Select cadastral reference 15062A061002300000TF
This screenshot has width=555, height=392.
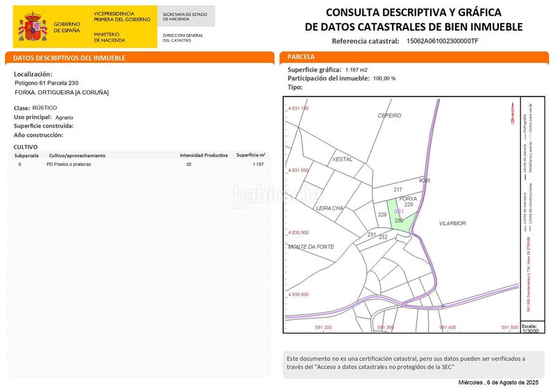coord(442,41)
